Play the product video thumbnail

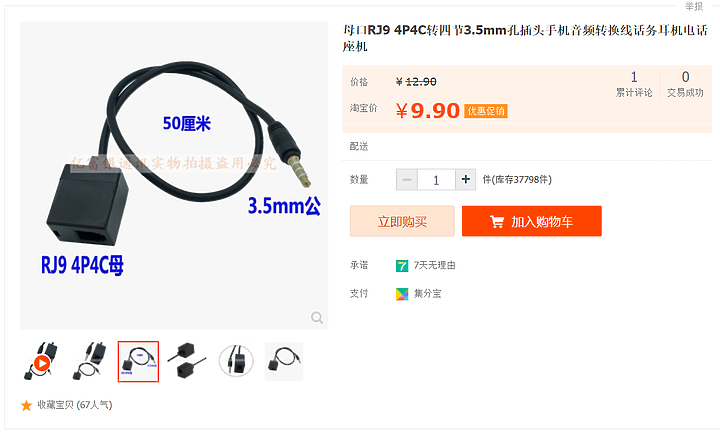click(42, 363)
